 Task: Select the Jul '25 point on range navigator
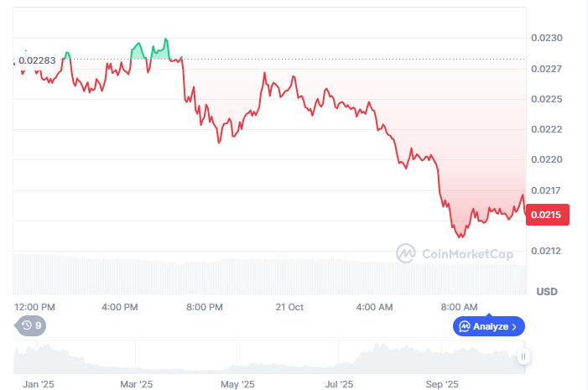(339, 384)
